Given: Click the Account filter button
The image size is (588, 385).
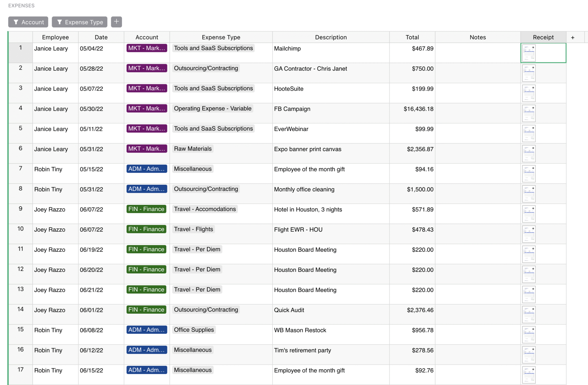Looking at the screenshot, I should [x=28, y=22].
